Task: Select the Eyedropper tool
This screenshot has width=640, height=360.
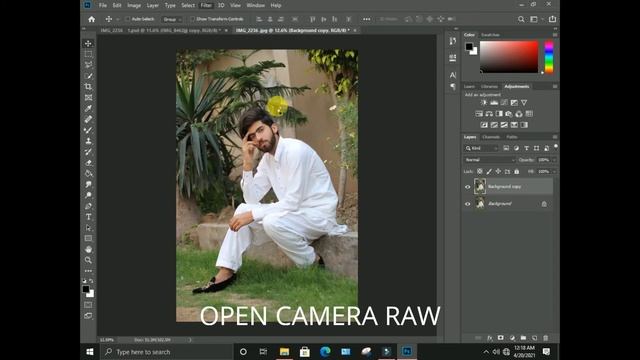Action: 88,108
